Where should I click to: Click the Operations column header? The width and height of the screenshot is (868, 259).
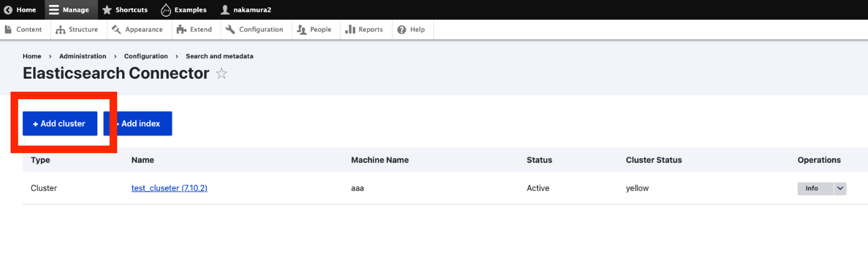pyautogui.click(x=819, y=160)
